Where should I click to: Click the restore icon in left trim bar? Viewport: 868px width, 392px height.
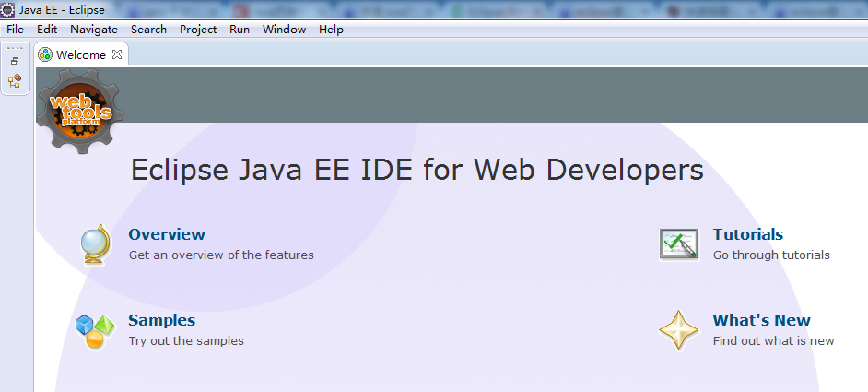click(15, 61)
